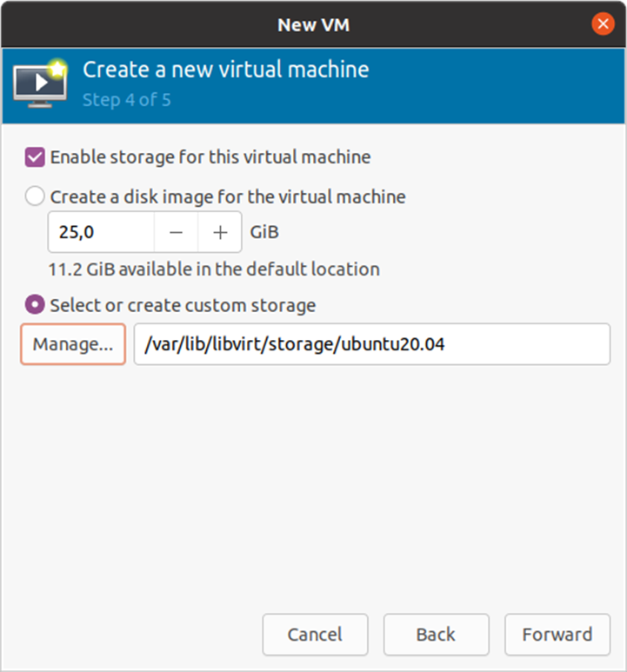This screenshot has width=627, height=672.
Task: Select Create a disk image radio button
Action: click(35, 196)
